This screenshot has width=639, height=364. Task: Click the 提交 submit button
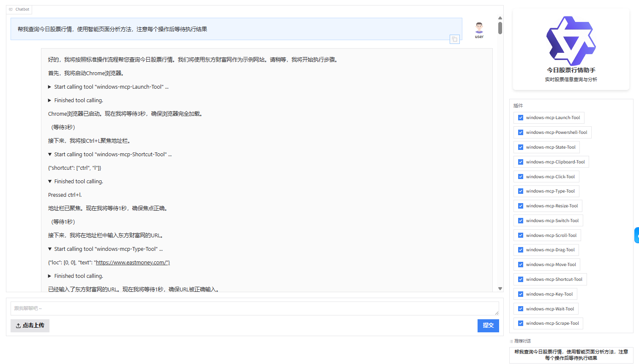click(488, 326)
